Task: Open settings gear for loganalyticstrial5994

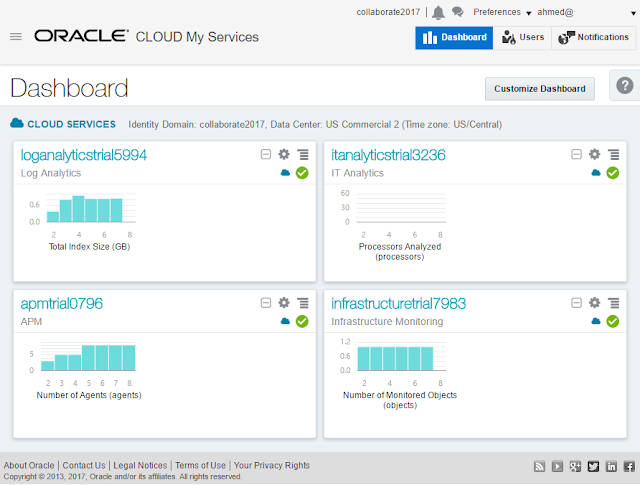Action: pyautogui.click(x=284, y=155)
